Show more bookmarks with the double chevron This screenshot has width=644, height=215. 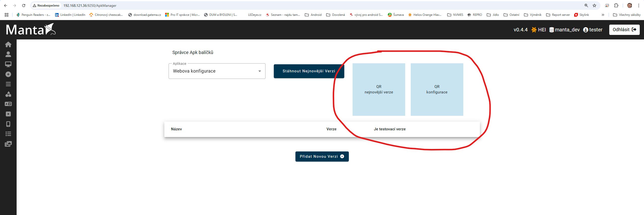(x=603, y=15)
